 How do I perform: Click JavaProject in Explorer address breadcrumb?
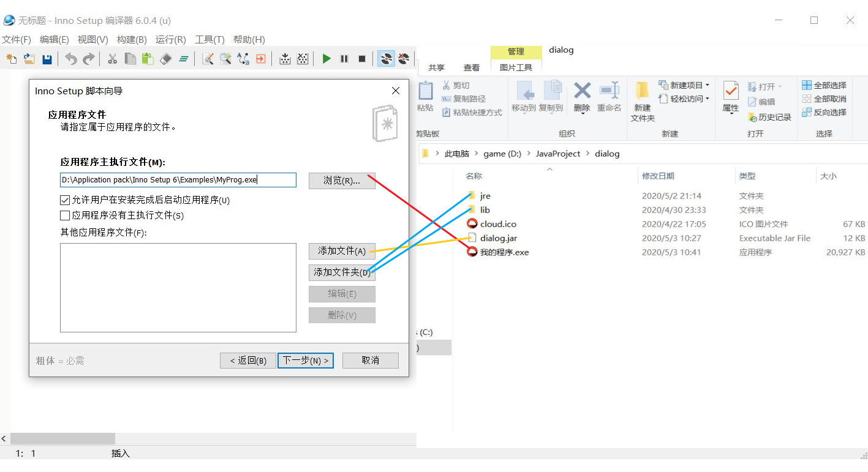[x=558, y=154]
